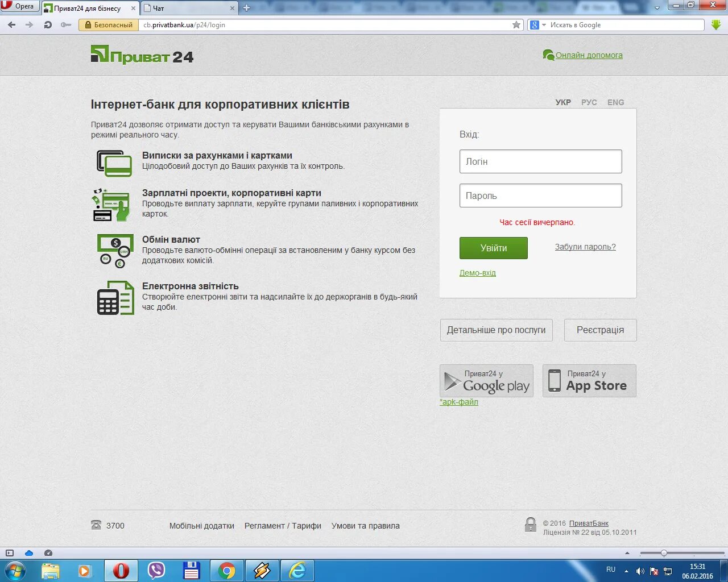The width and height of the screenshot is (728, 582).
Task: Reload the page with the refresh icon
Action: (48, 25)
